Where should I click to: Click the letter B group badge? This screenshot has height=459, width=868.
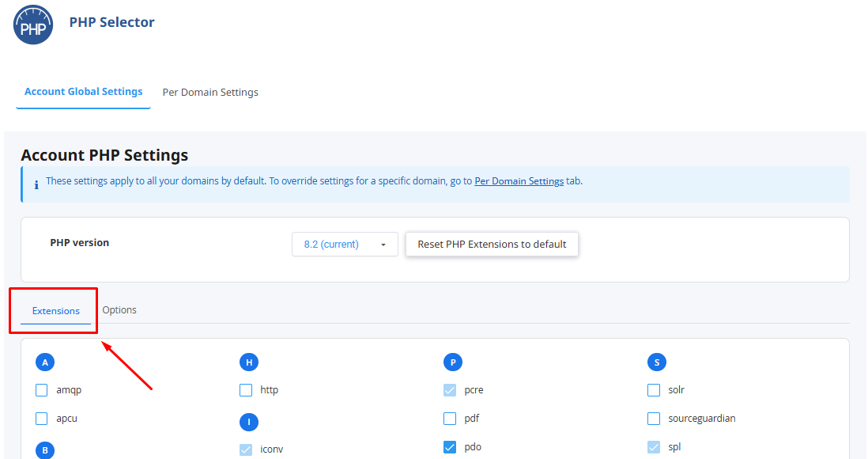point(45,450)
